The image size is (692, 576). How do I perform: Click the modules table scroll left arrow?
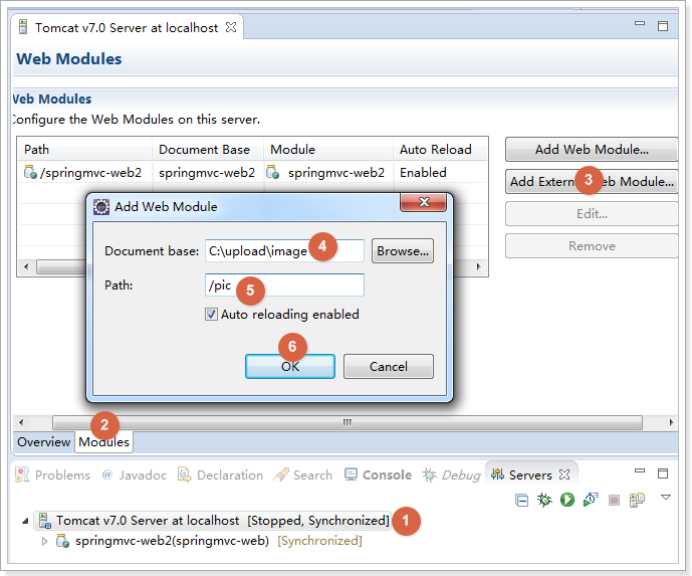27,267
